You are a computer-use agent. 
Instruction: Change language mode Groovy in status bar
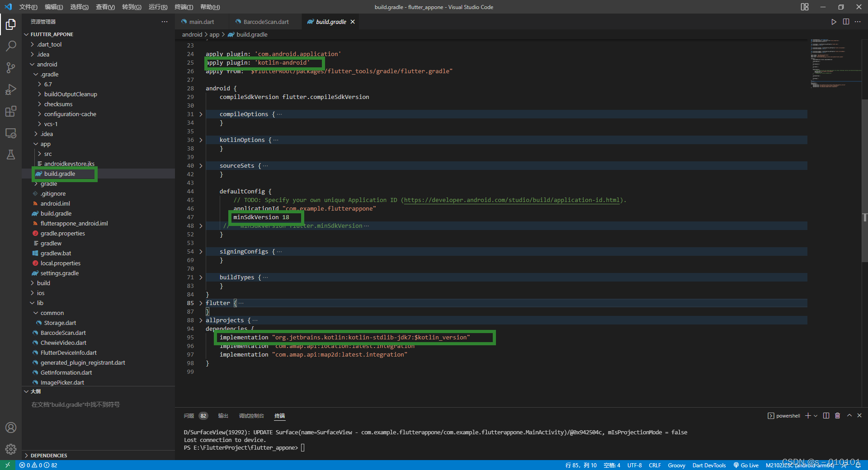(676, 465)
